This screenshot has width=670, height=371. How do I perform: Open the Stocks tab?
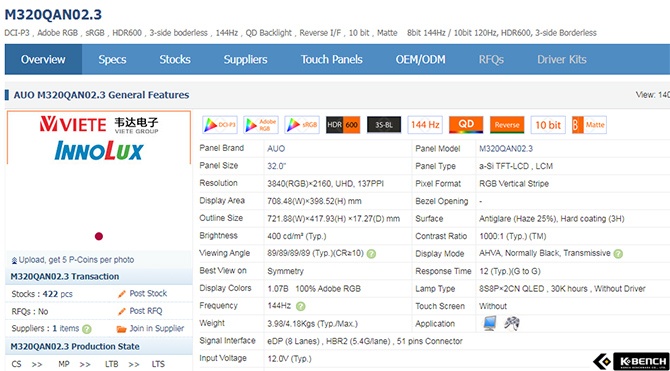coord(175,59)
